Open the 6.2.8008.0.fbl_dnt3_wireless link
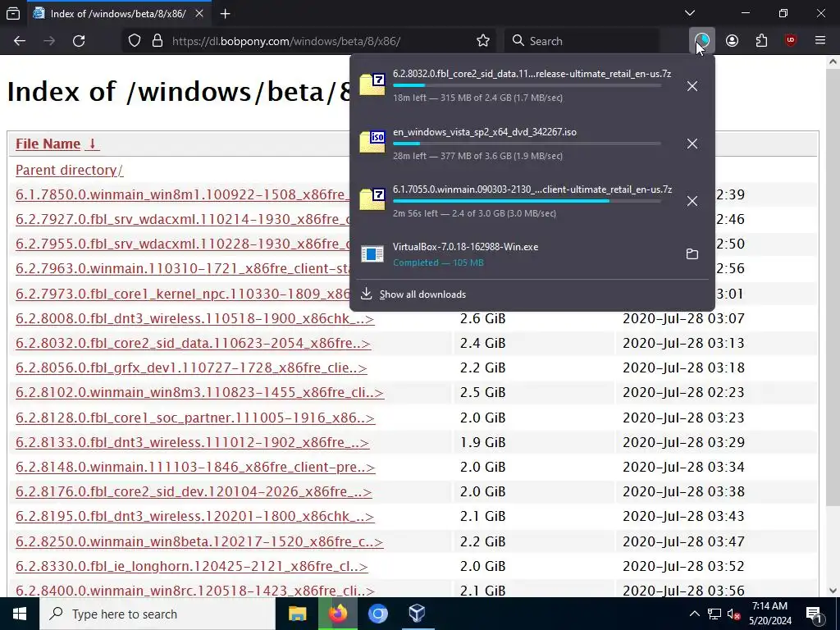The width and height of the screenshot is (840, 630). pyautogui.click(x=195, y=319)
